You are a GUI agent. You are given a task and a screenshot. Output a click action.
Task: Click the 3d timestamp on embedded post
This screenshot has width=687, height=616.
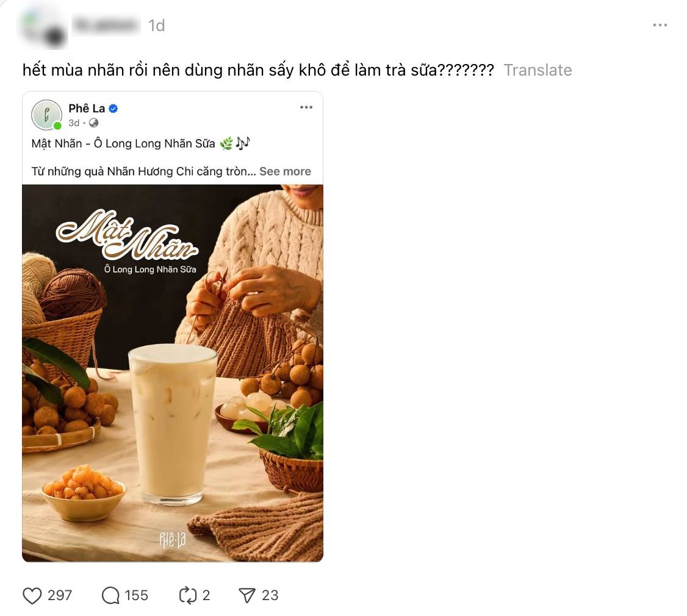(74, 123)
